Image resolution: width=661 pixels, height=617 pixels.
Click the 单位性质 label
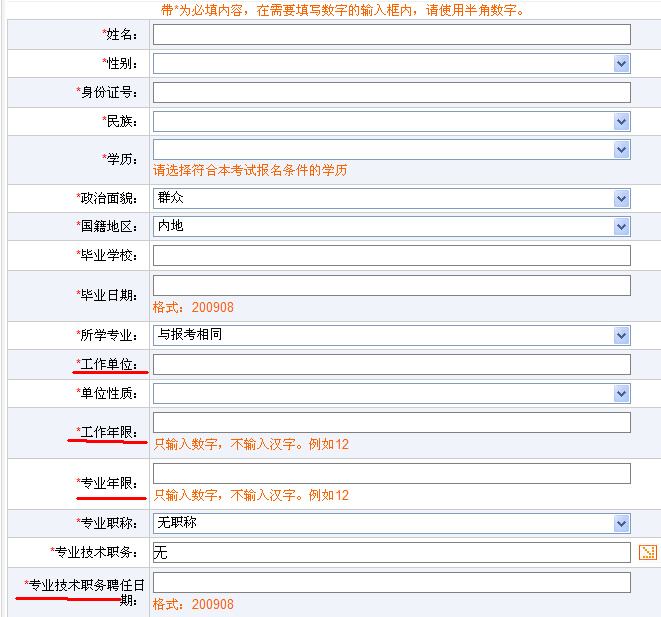pos(107,393)
